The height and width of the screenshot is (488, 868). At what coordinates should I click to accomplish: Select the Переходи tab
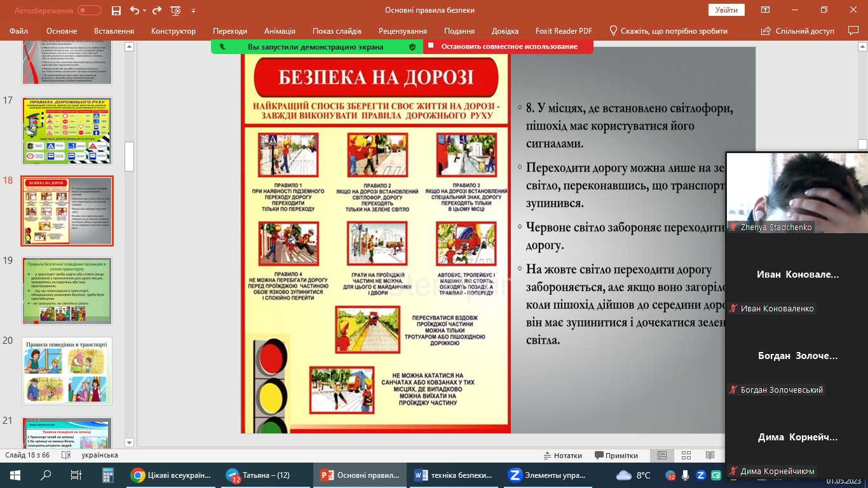point(230,31)
